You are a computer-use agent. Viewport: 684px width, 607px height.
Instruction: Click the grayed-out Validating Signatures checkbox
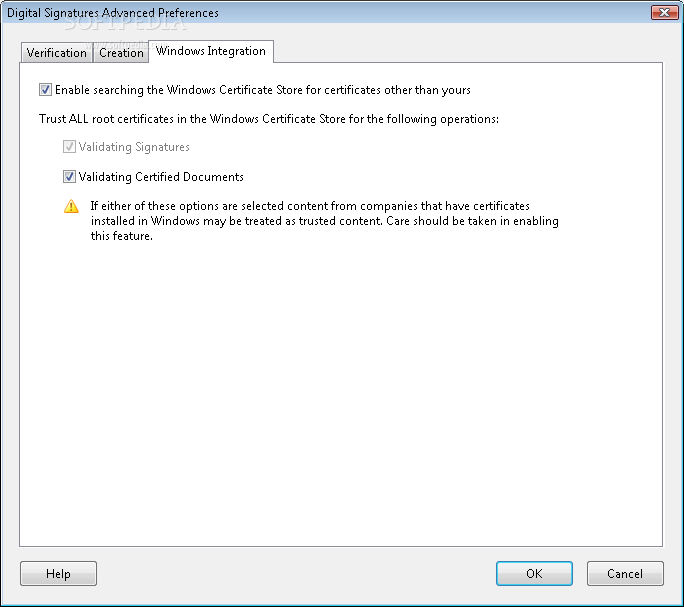(69, 147)
